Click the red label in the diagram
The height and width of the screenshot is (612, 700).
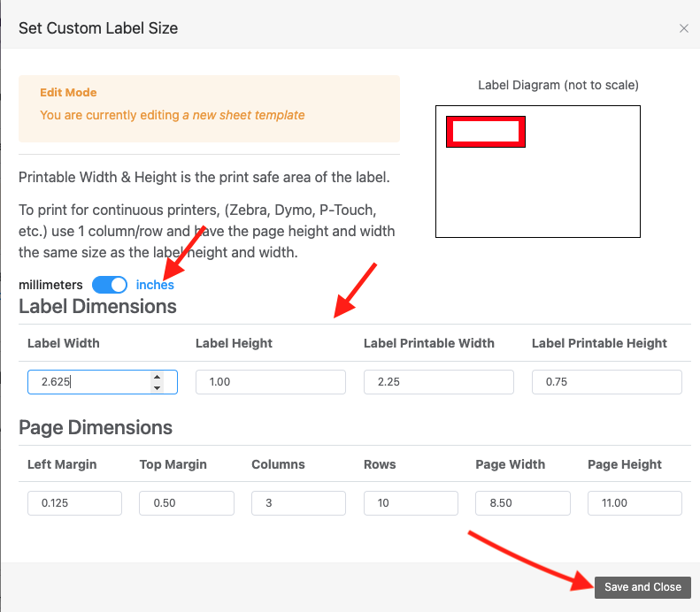pos(486,131)
